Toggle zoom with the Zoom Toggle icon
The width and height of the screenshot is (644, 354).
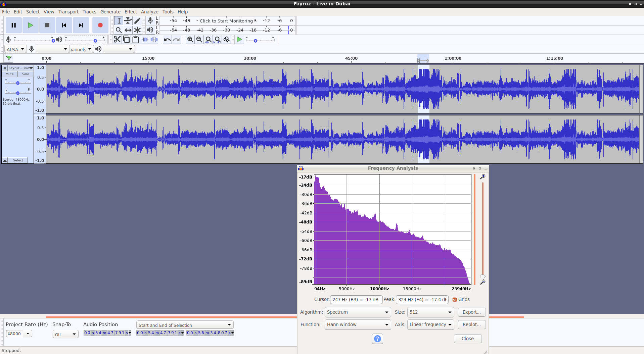227,40
